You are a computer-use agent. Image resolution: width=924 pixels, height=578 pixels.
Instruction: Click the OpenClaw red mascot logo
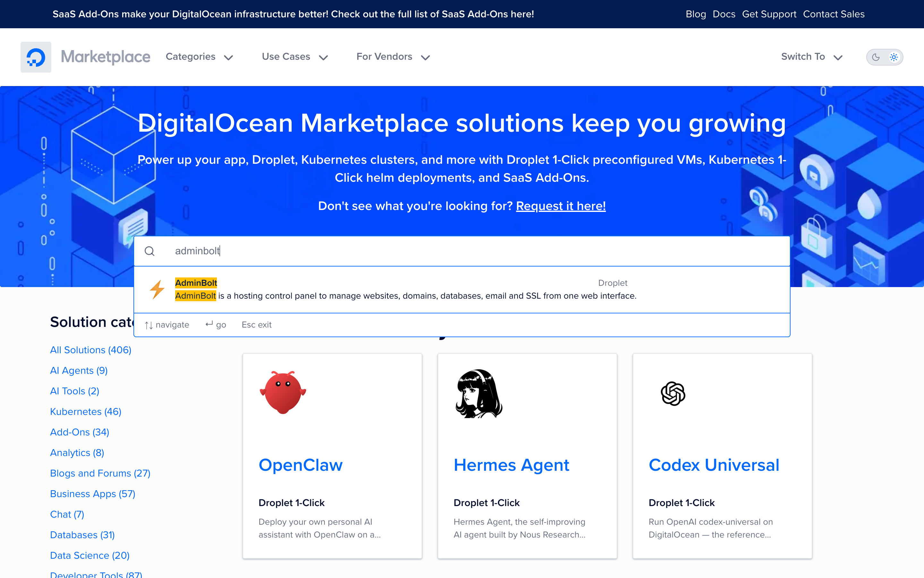[283, 392]
